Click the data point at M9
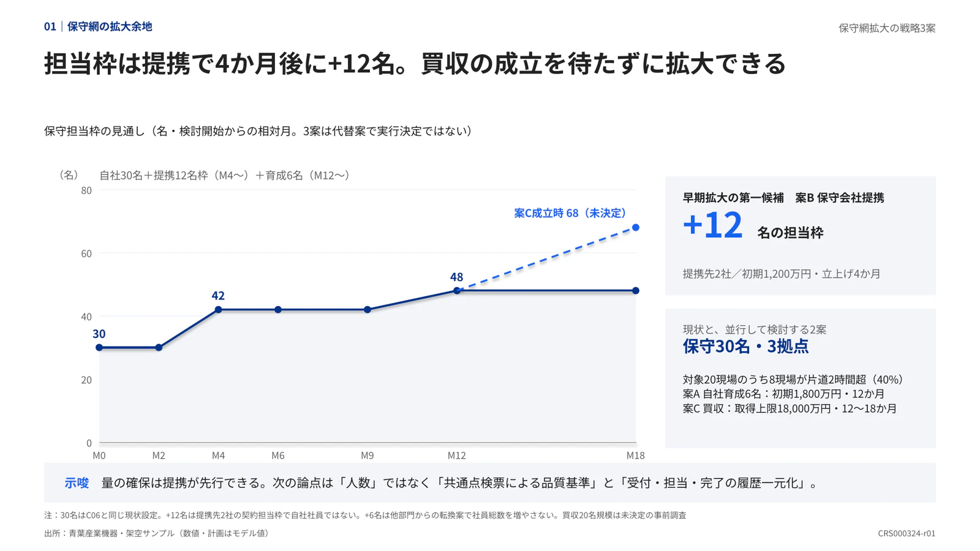 (x=367, y=310)
